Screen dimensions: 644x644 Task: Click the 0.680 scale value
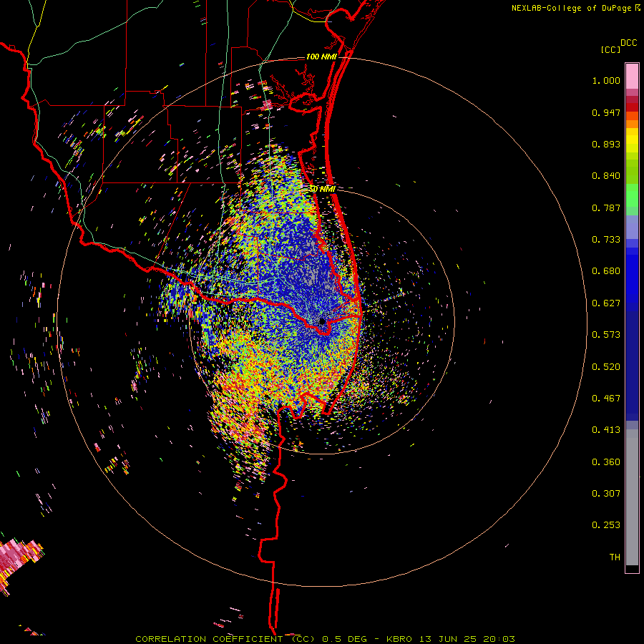[606, 271]
